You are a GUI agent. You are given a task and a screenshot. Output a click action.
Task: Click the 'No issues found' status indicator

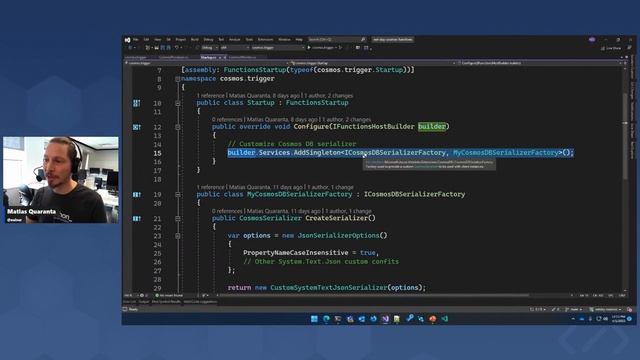pyautogui.click(x=169, y=296)
